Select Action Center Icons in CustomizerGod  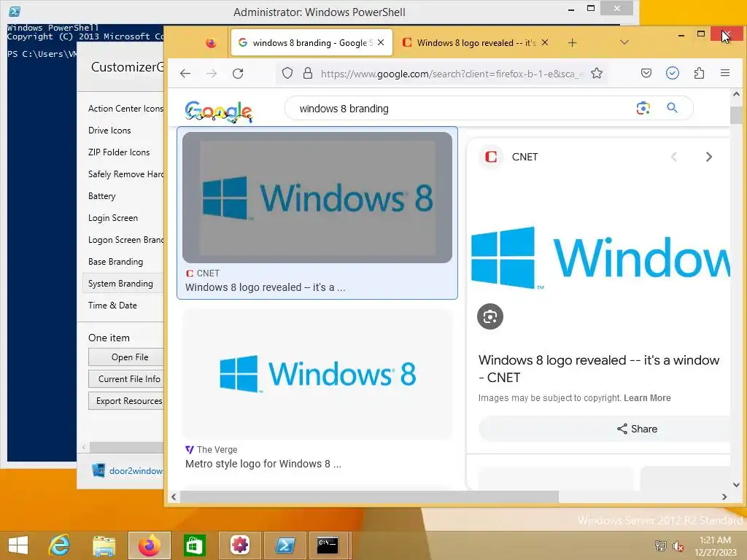(125, 109)
